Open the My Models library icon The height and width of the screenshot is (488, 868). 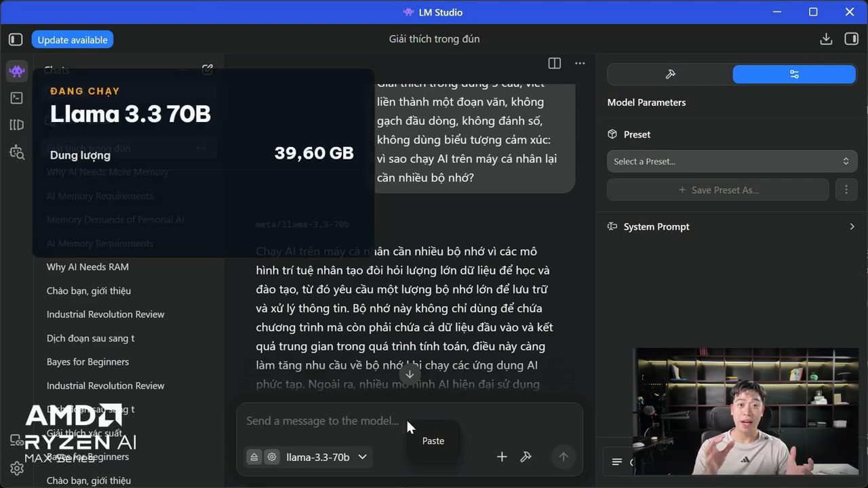coord(17,125)
